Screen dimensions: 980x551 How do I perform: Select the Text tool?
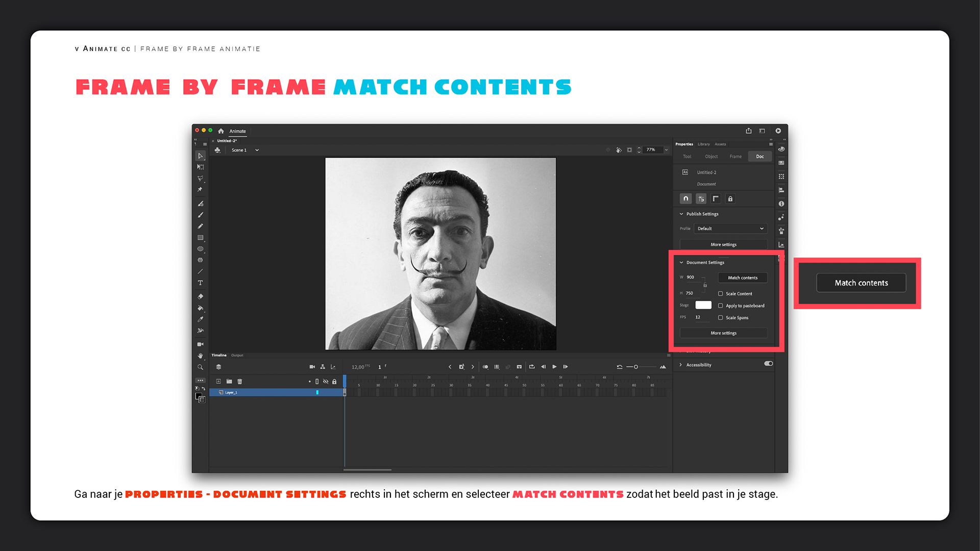[200, 283]
